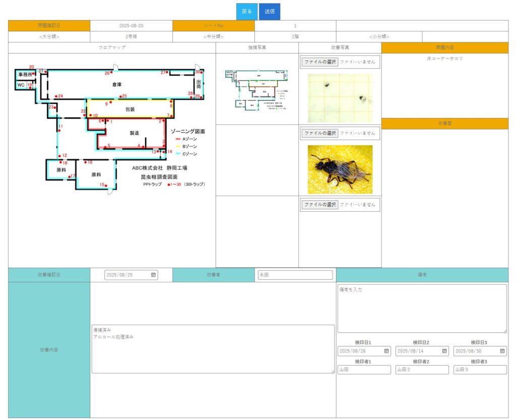Screen dimensions: 516x420
Task: Select the 検印者3 input field
Action: click(x=480, y=370)
